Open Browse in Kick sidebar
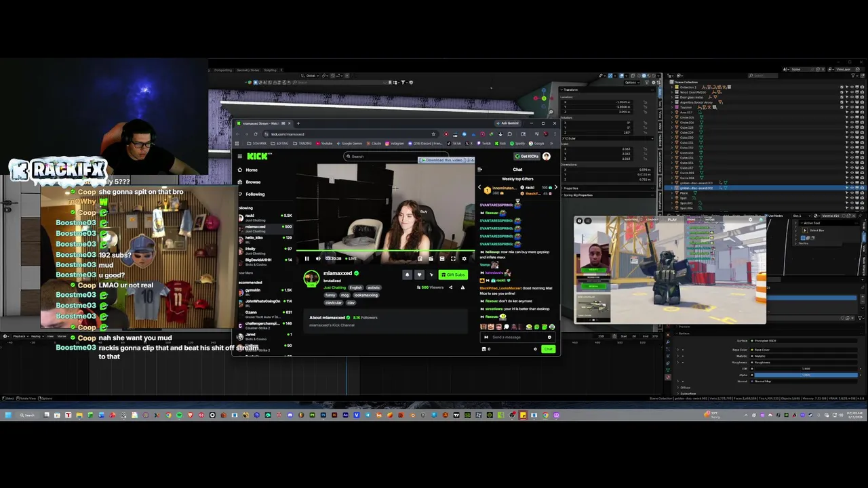The height and width of the screenshot is (488, 868). coord(253,182)
